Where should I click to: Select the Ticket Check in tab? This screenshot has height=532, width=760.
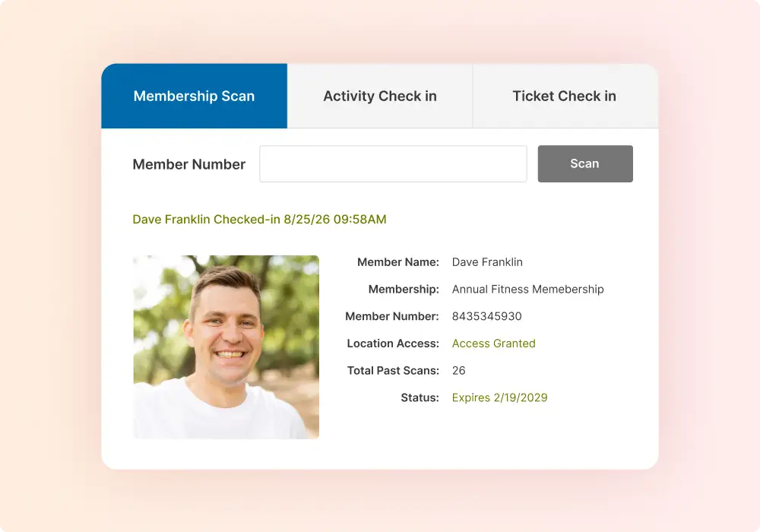(564, 97)
